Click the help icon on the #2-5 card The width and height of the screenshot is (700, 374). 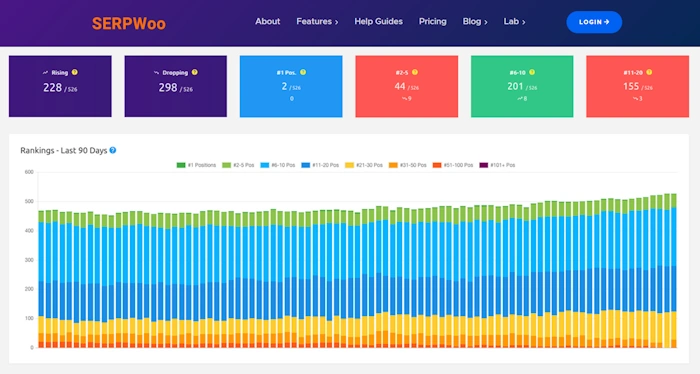tap(415, 72)
